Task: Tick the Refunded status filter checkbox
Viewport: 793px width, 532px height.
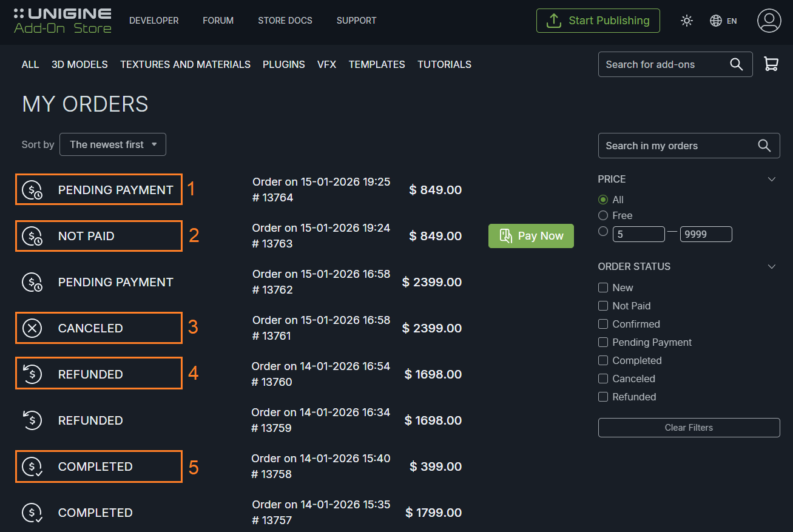Action: click(x=603, y=397)
